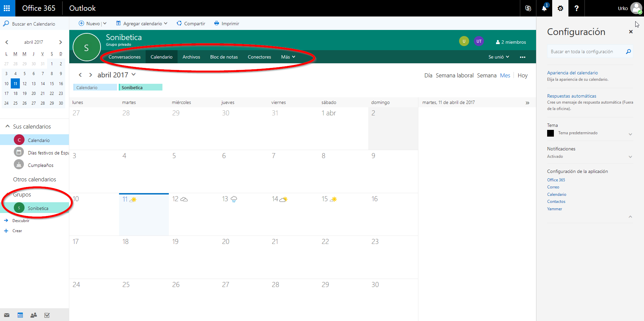Open the Conectores tab
Image resolution: width=644 pixels, height=321 pixels.
pyautogui.click(x=259, y=57)
